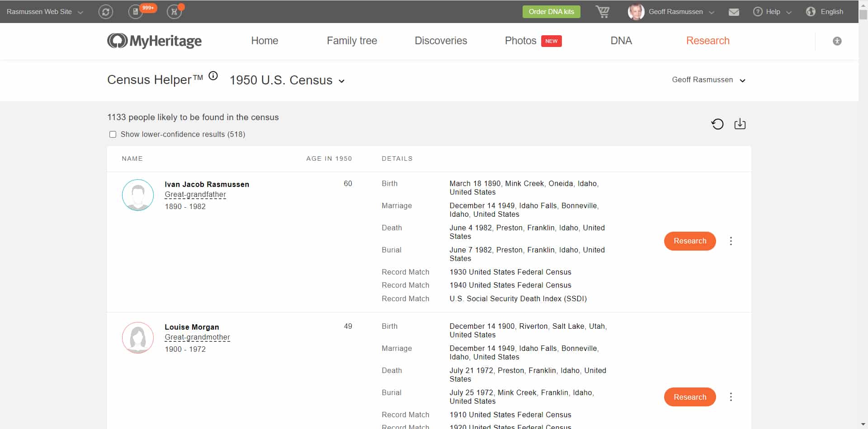
Task: Open the English language selector
Action: click(x=832, y=12)
